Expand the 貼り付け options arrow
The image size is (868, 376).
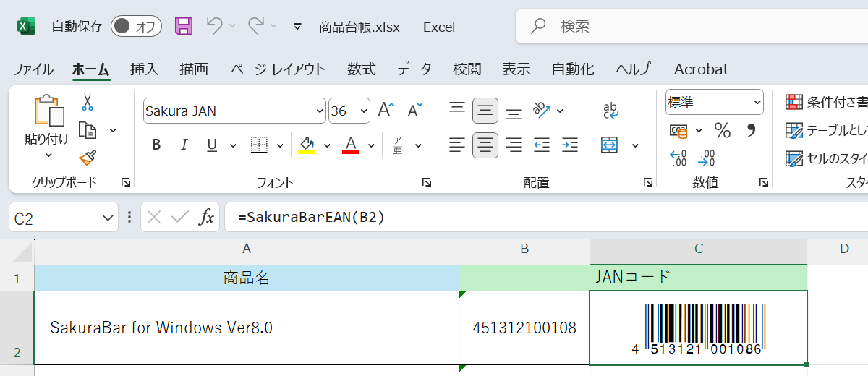point(48,155)
